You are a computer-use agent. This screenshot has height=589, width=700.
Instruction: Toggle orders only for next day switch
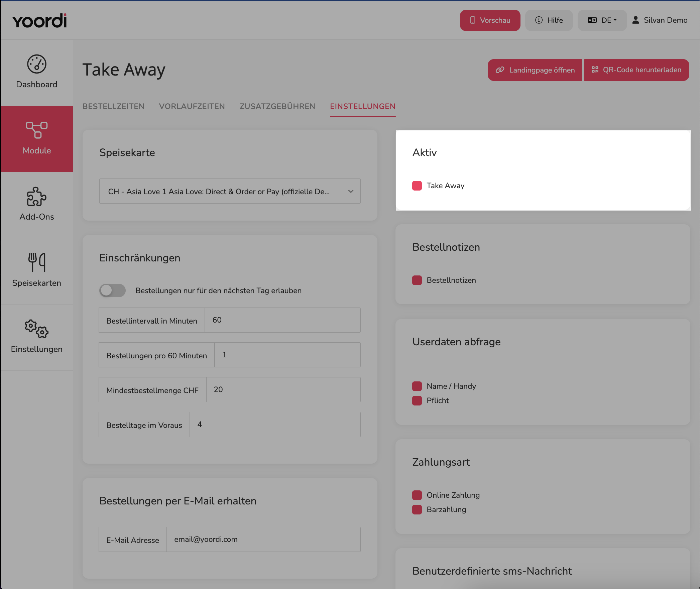[x=112, y=290]
